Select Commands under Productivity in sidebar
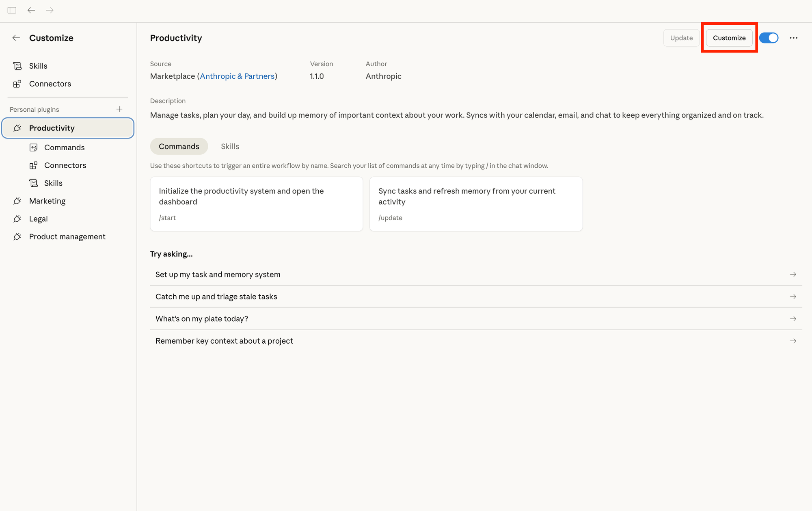This screenshot has width=812, height=511. tap(64, 147)
